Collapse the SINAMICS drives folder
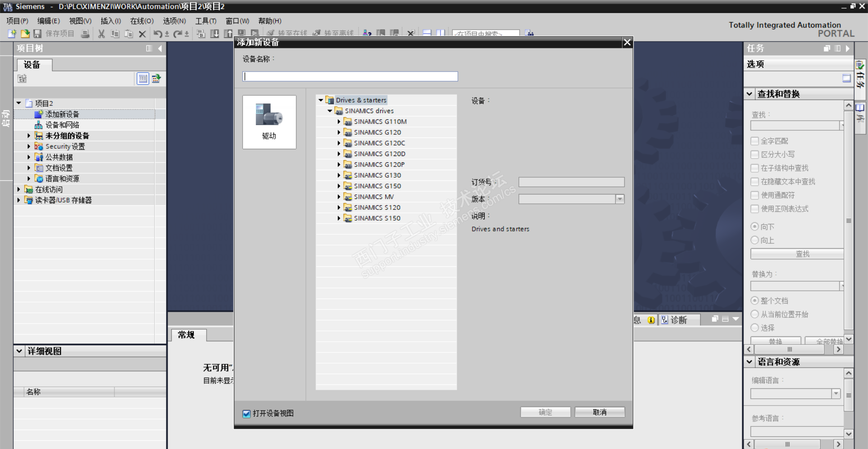Screen dimensions: 868x449 point(330,111)
